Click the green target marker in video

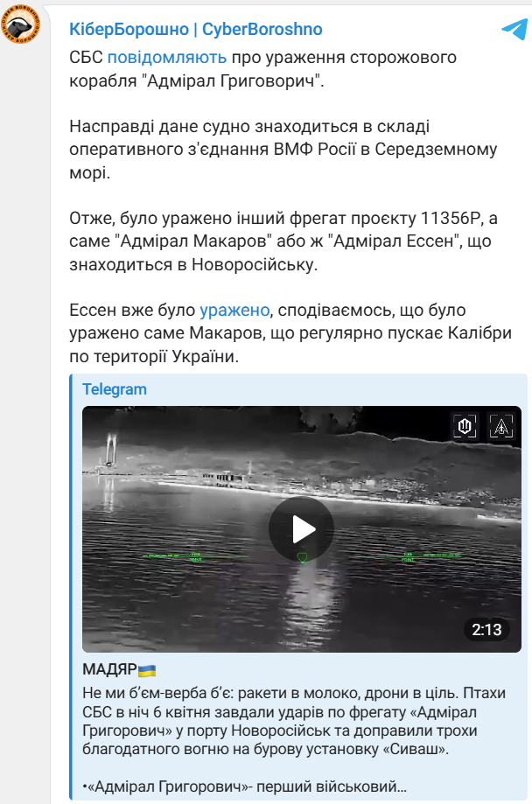coord(302,557)
